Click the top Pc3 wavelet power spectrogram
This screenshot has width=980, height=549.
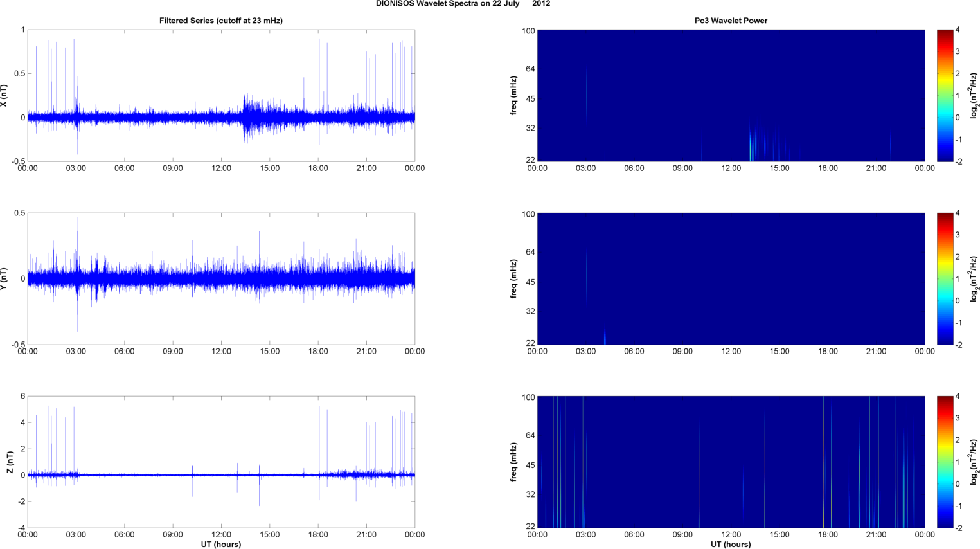731,95
